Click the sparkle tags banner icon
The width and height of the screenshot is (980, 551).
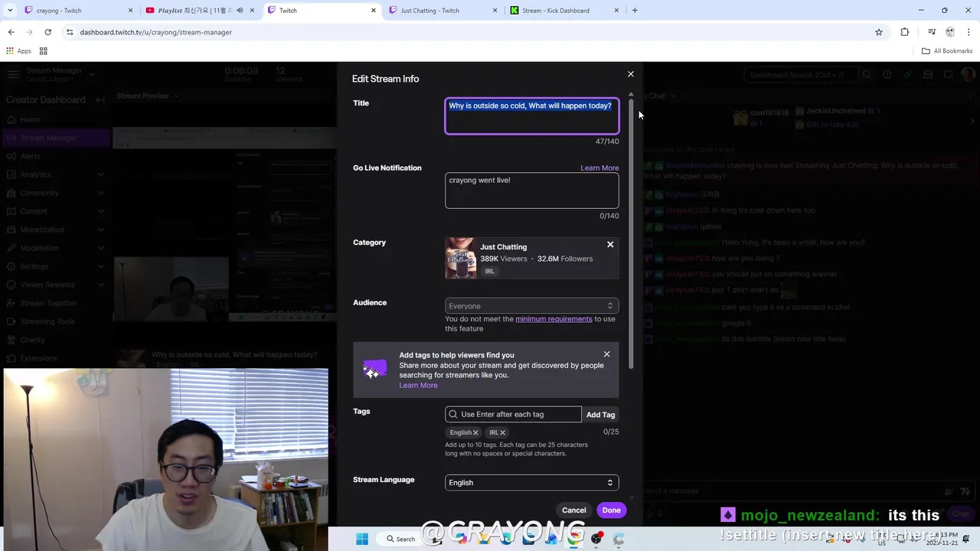click(x=374, y=370)
